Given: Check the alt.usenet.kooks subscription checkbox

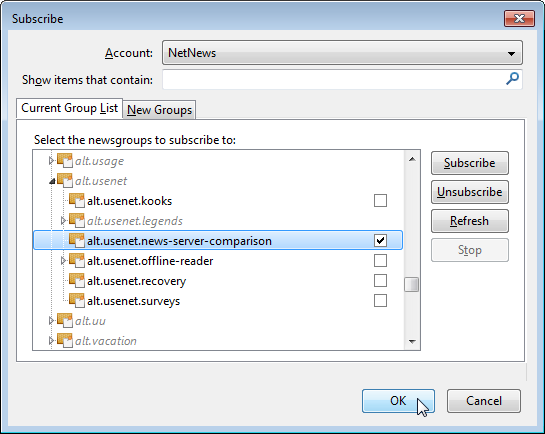Looking at the screenshot, I should pos(380,200).
